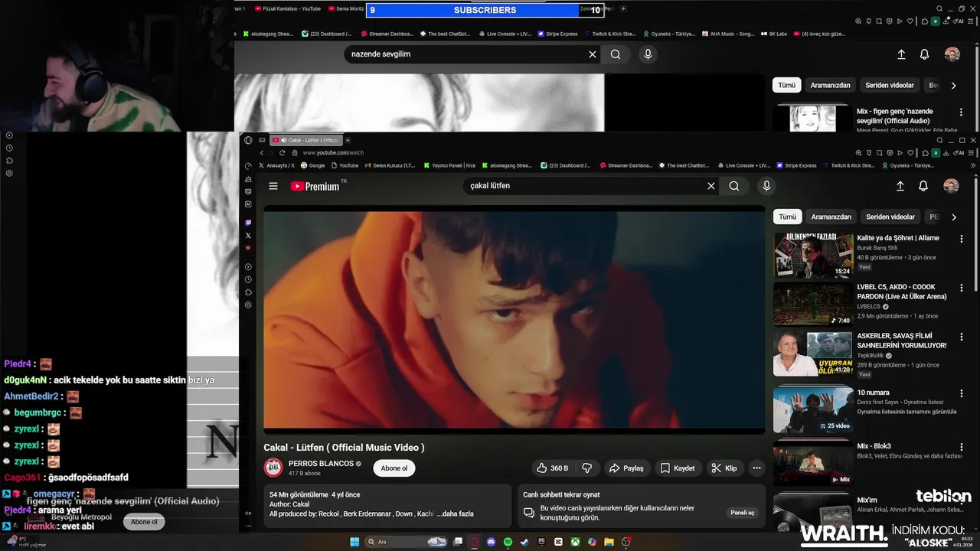Show more filter chips arrow in back window
Screen dimensions: 980x551
[953, 85]
